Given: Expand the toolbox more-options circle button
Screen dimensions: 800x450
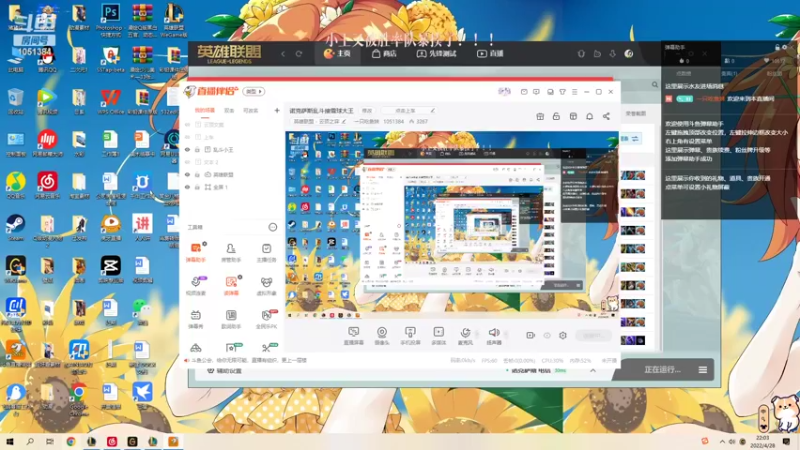Looking at the screenshot, I should [x=272, y=227].
